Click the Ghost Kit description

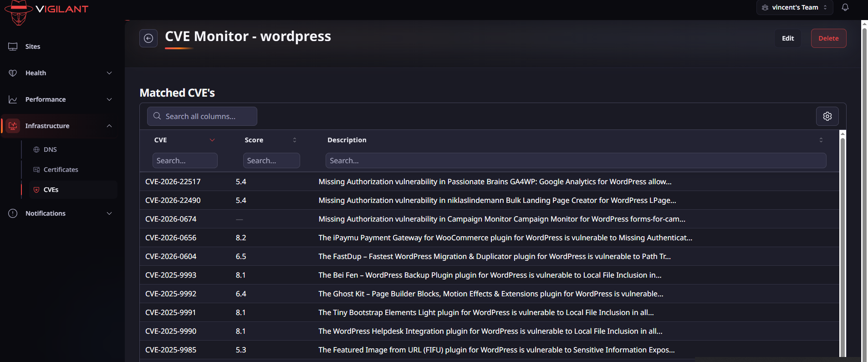coord(491,294)
